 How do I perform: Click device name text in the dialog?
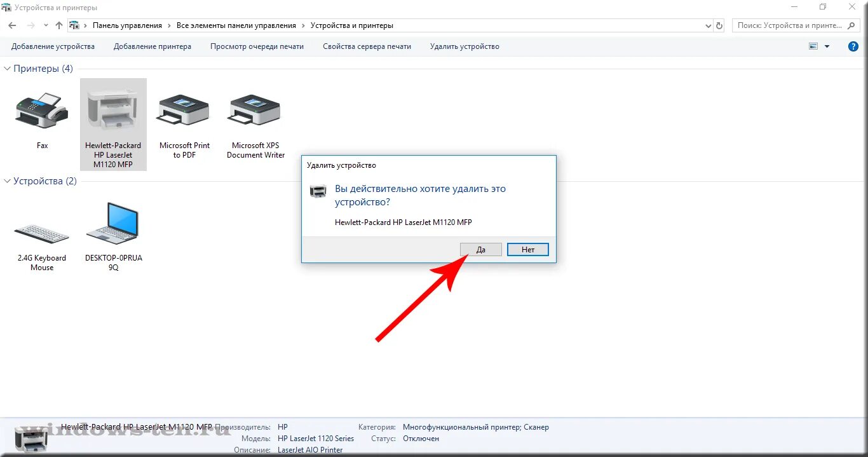[403, 222]
